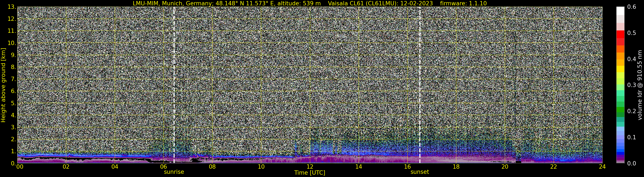This screenshot has width=644, height=177.
Task: Click the colorbar tick label "0.3"
Action: coord(632,85)
